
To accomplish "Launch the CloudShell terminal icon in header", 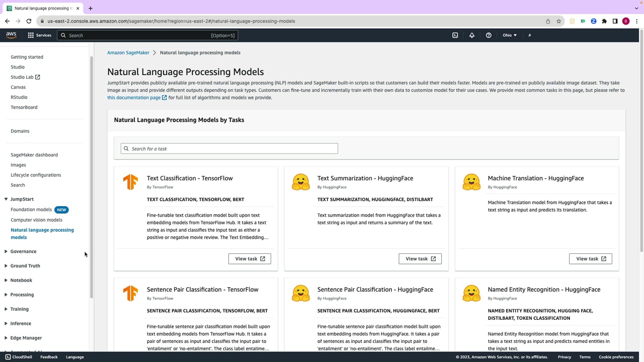I will point(455,35).
